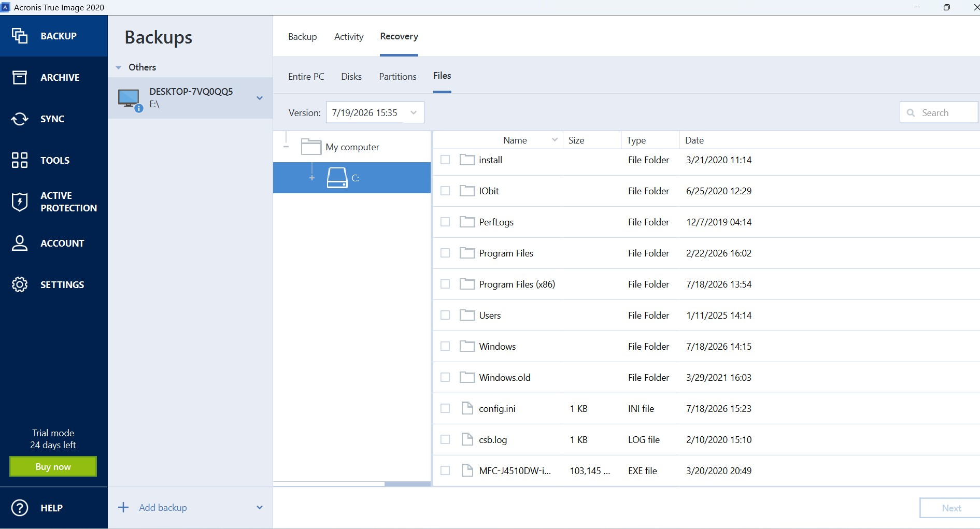This screenshot has width=980, height=529.
Task: Click the horizontal scrollbar under folder tree
Action: coord(407,484)
